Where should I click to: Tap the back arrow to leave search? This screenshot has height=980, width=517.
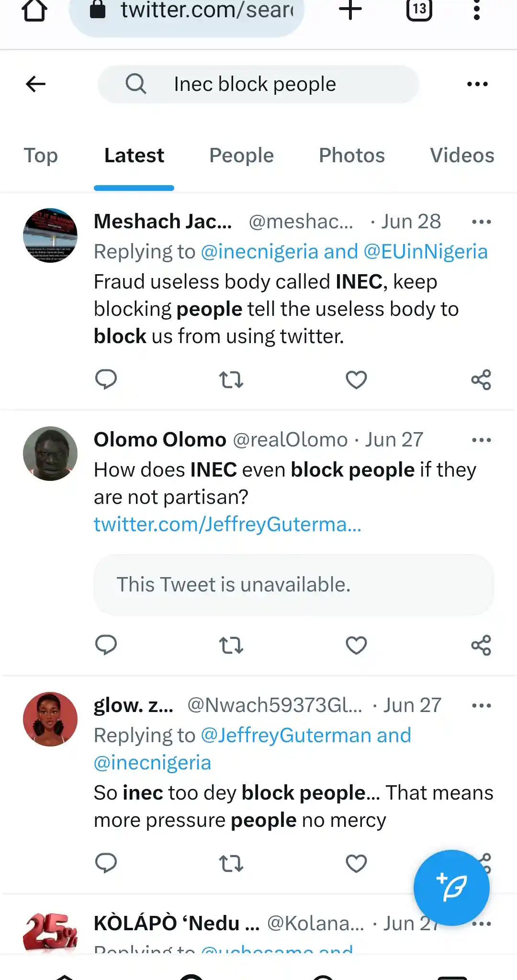(x=35, y=84)
